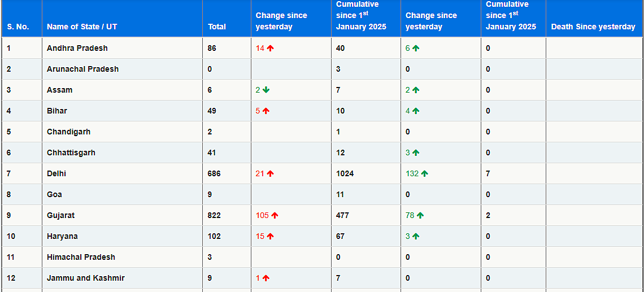Click the red up arrow in Andhra Pradesh row
This screenshot has height=292, width=644.
(270, 48)
